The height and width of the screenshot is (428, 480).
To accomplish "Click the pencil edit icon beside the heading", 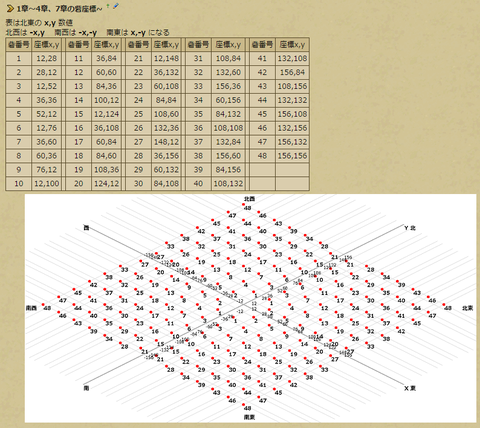I will 116,6.
